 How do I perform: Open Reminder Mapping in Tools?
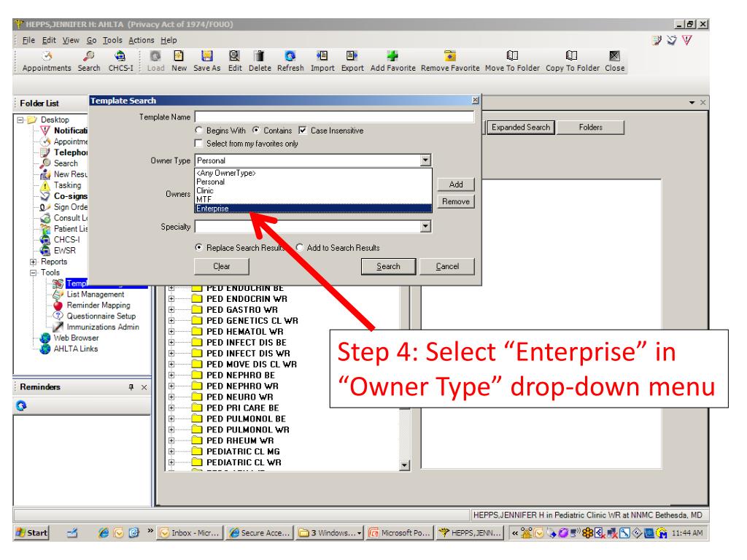pos(98,306)
